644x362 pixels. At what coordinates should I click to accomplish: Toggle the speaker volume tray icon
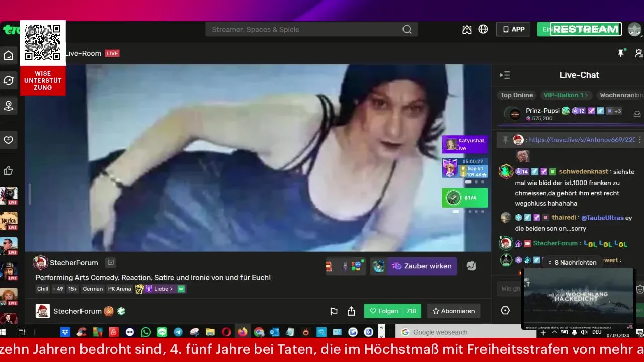pyautogui.click(x=584, y=332)
